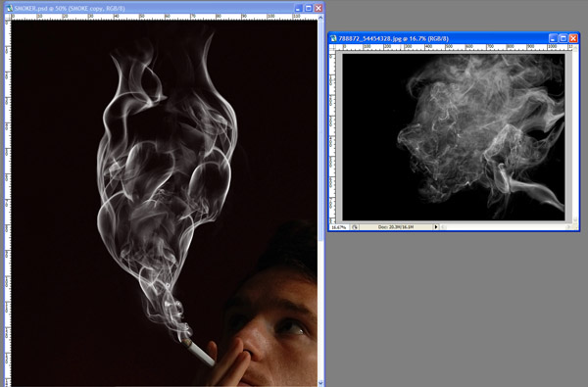Open the status bar flyout arrow menu
Screen dimensions: 588x387
coord(436,227)
